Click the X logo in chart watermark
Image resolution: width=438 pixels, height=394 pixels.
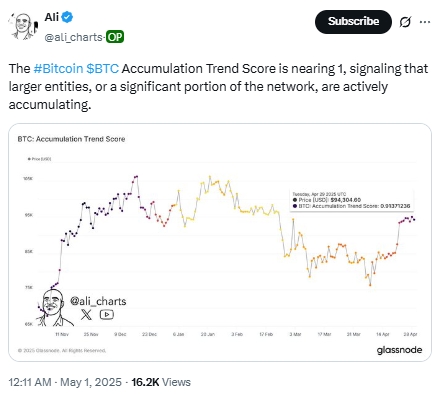(86, 314)
